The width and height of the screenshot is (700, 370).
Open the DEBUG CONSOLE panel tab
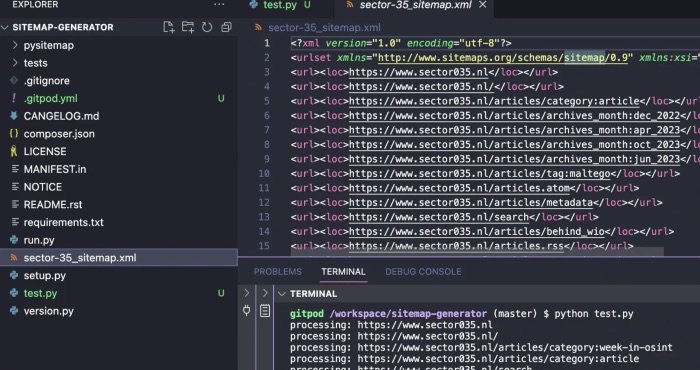point(423,271)
